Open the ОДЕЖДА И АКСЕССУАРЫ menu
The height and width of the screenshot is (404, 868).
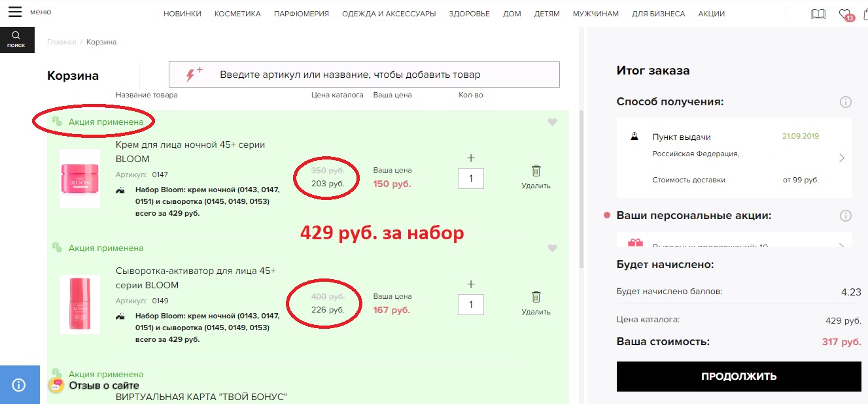tap(389, 14)
